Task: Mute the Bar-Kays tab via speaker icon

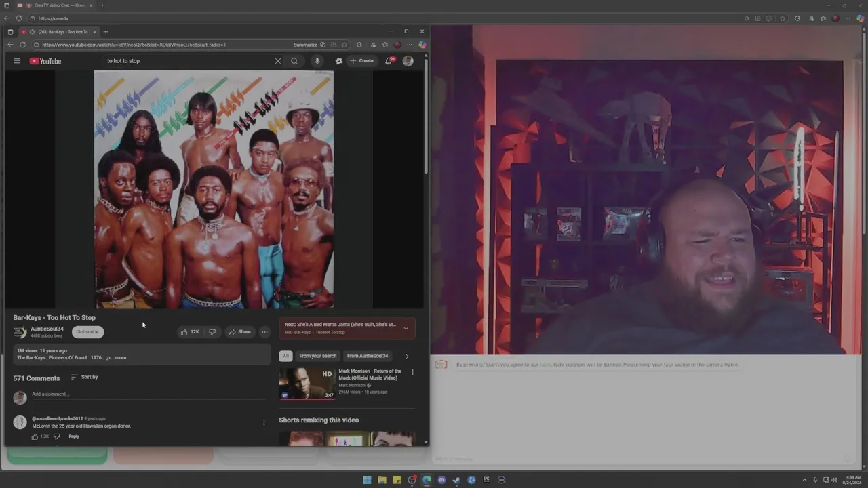Action: pyautogui.click(x=33, y=32)
